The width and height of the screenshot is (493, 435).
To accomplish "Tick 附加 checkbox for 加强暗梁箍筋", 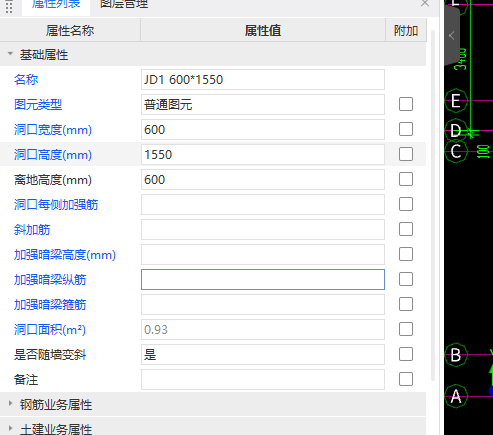I will point(406,304).
